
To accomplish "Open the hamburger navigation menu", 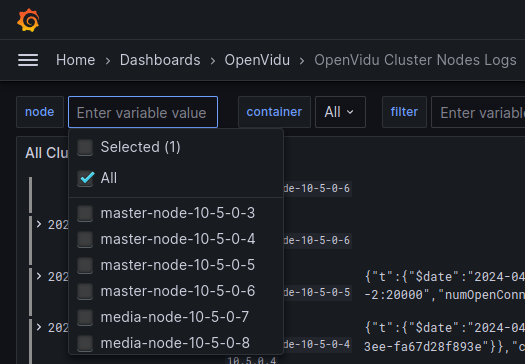I will pyautogui.click(x=28, y=60).
